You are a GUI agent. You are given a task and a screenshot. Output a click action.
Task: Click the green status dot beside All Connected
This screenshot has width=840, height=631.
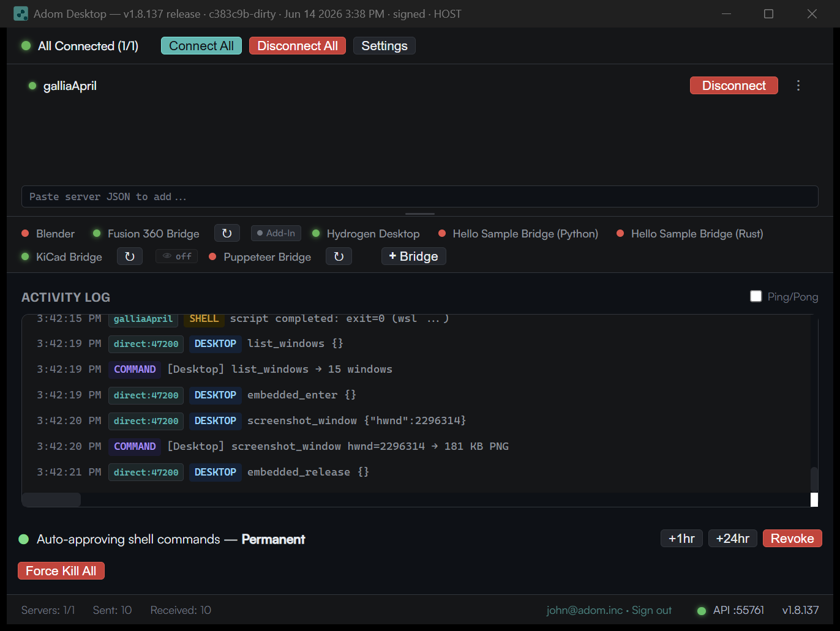click(26, 46)
